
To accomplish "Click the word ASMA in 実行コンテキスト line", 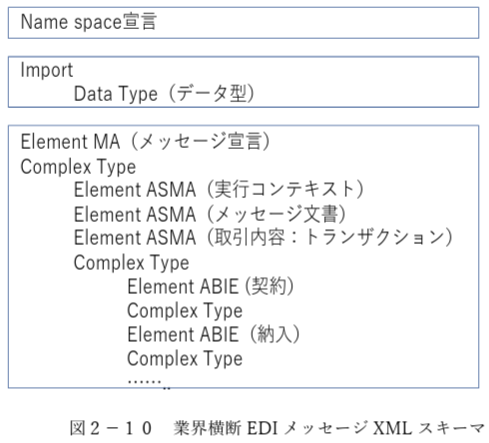I will coord(171,189).
